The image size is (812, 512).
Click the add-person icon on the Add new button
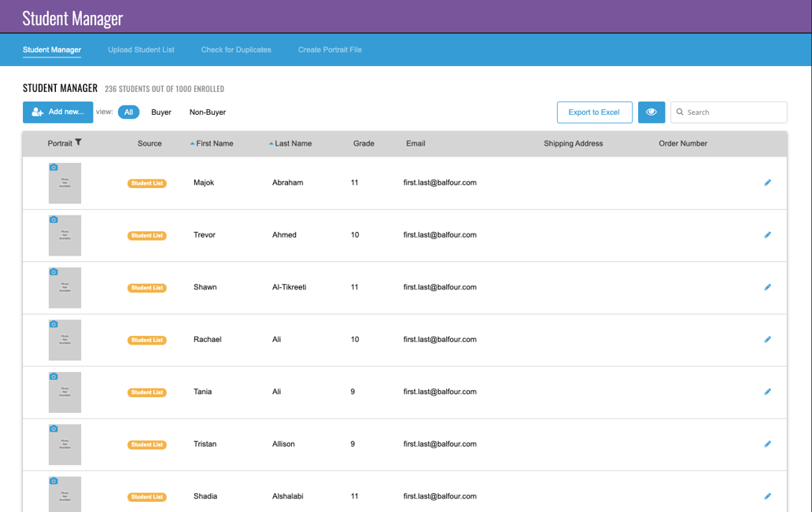click(36, 112)
